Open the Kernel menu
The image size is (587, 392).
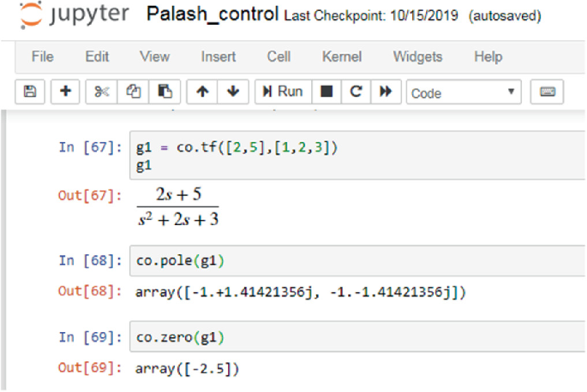coord(342,56)
